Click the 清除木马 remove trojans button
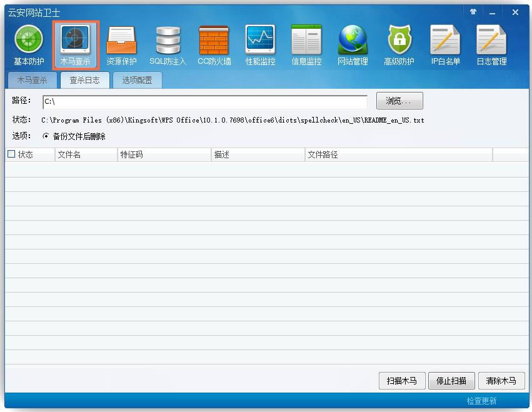This screenshot has width=532, height=412. [x=501, y=381]
